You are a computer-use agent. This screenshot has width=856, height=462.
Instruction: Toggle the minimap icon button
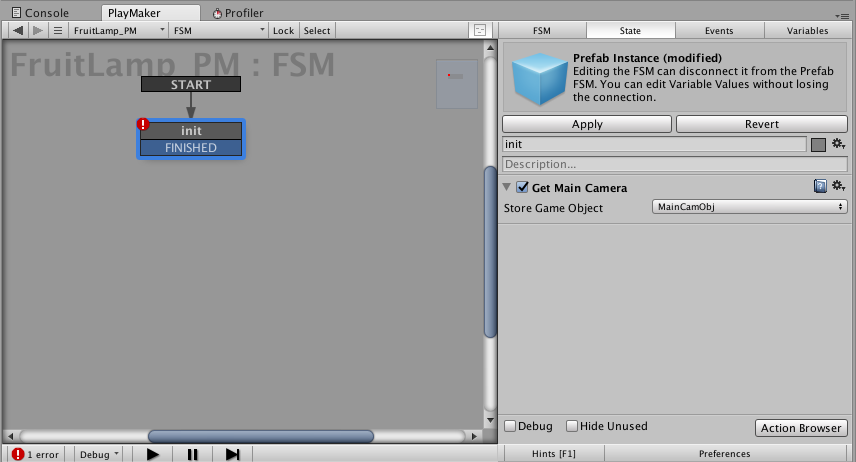click(x=480, y=31)
